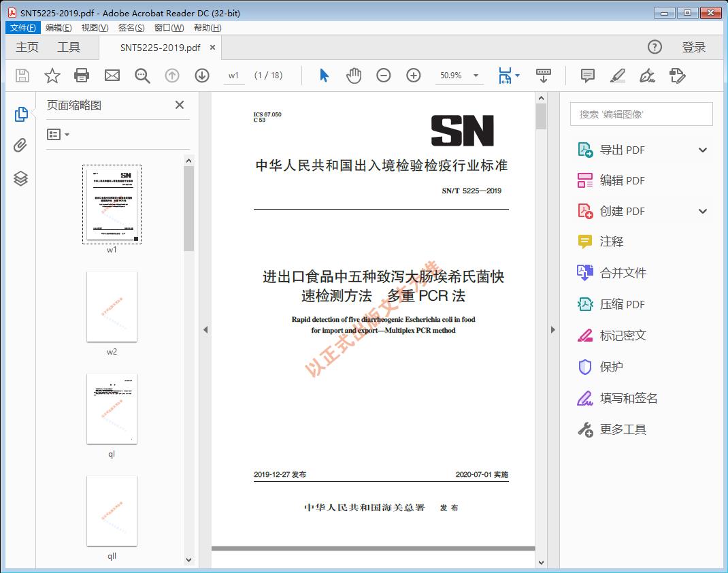Switch to the 主页 tab
This screenshot has height=573, width=728.
[x=27, y=47]
